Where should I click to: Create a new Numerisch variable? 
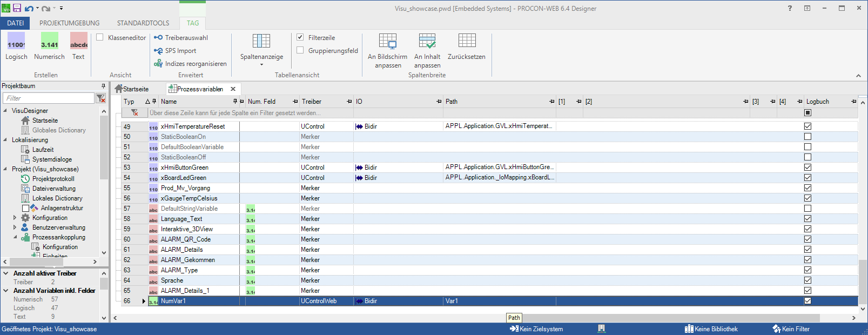[49, 45]
